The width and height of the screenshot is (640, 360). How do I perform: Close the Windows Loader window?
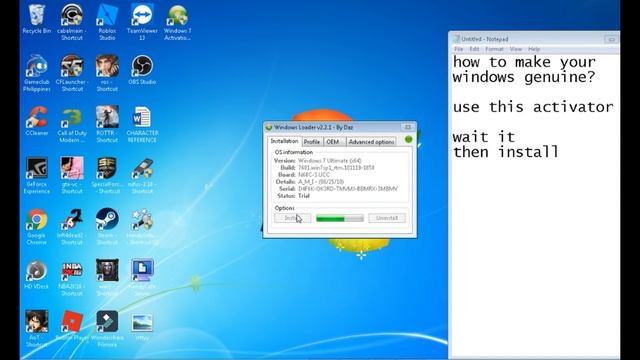click(407, 127)
